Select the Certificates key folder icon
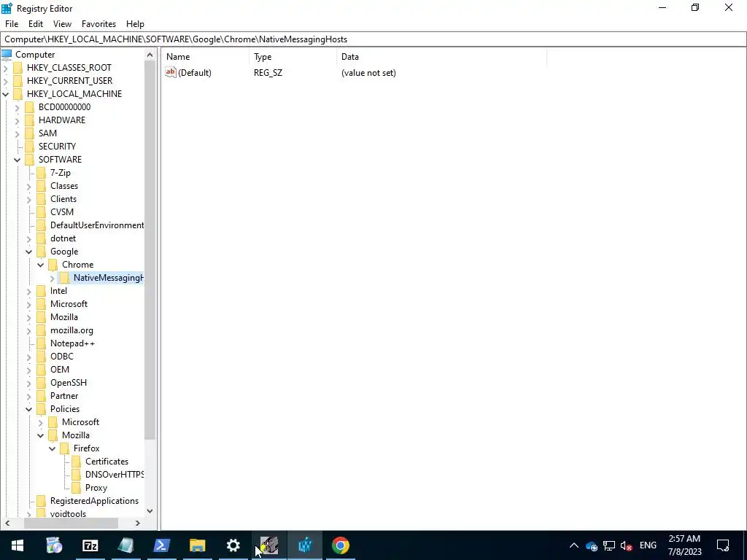The height and width of the screenshot is (560, 747). [x=76, y=462]
